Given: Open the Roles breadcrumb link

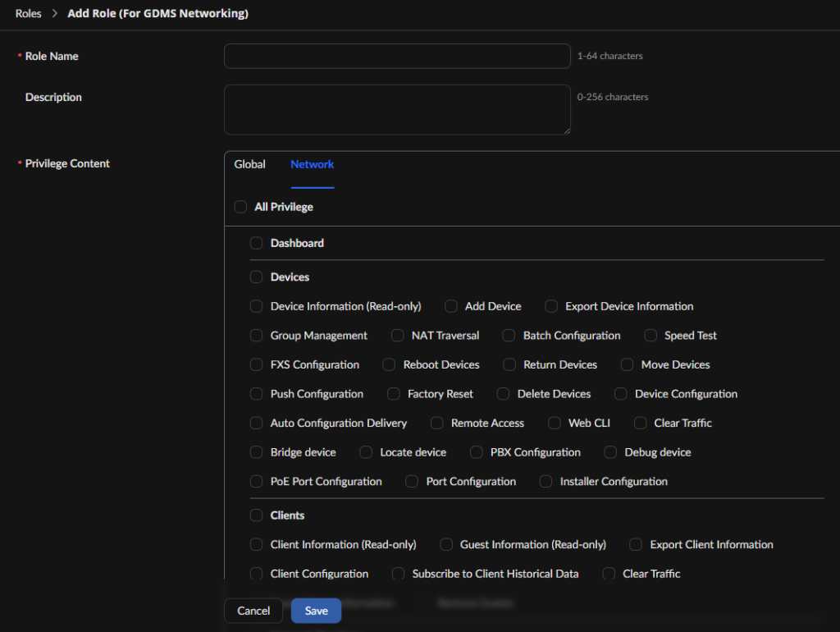Looking at the screenshot, I should pyautogui.click(x=29, y=13).
